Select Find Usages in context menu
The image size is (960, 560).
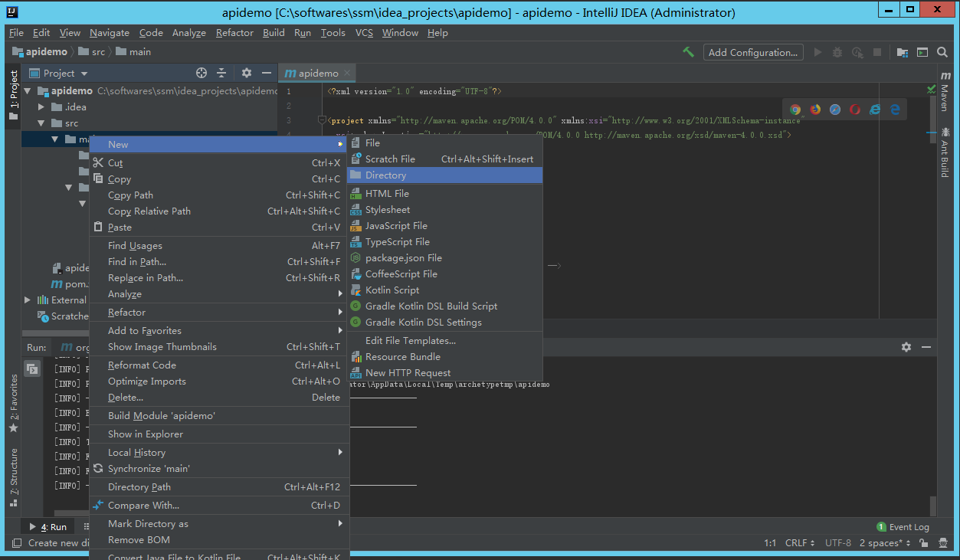219,245
